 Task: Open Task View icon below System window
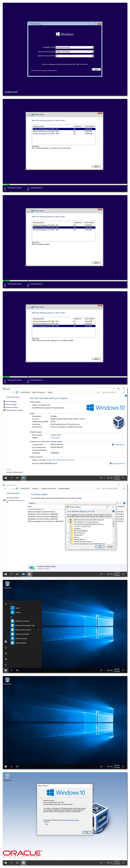click(17, 478)
